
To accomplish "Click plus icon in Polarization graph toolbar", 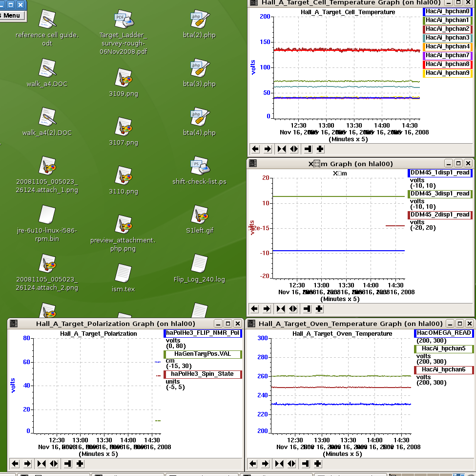I will [80, 463].
